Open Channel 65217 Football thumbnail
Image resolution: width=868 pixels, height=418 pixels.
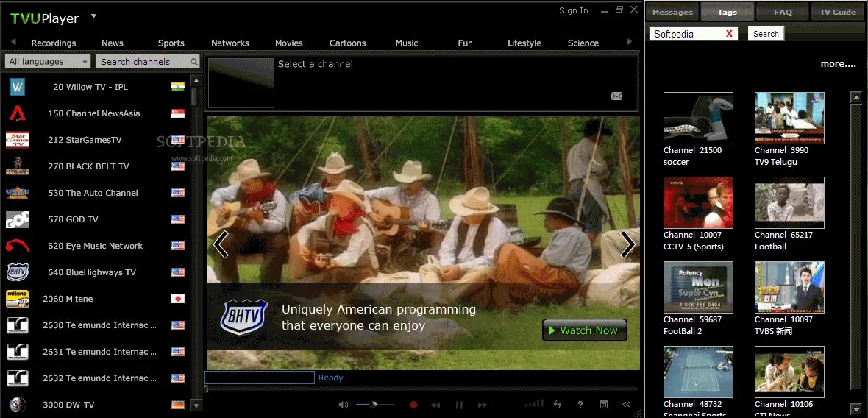pyautogui.click(x=789, y=202)
